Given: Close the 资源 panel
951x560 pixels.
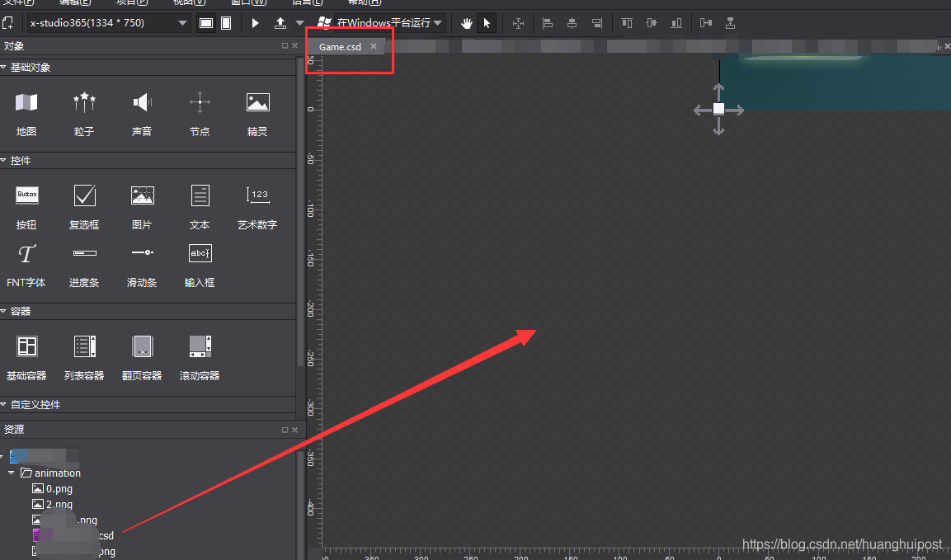Looking at the screenshot, I should coord(294,430).
